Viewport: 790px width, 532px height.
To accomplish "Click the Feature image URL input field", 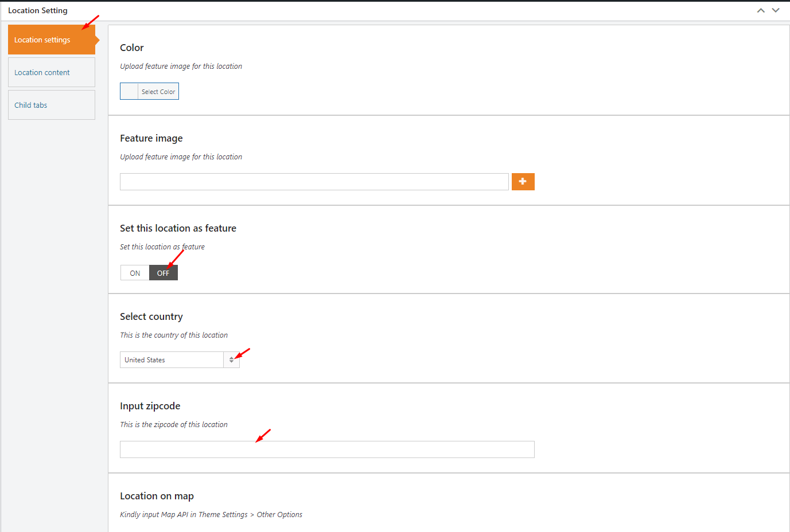I will [314, 182].
